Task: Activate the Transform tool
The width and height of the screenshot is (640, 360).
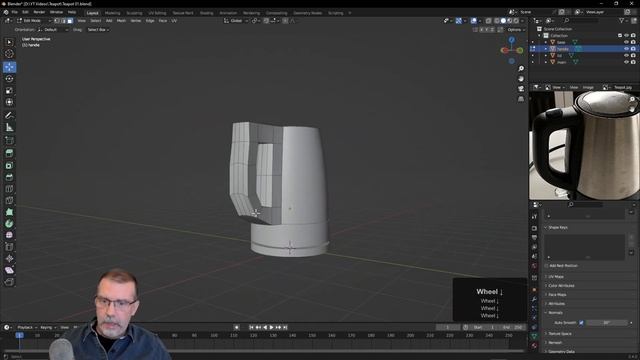Action: click(9, 102)
